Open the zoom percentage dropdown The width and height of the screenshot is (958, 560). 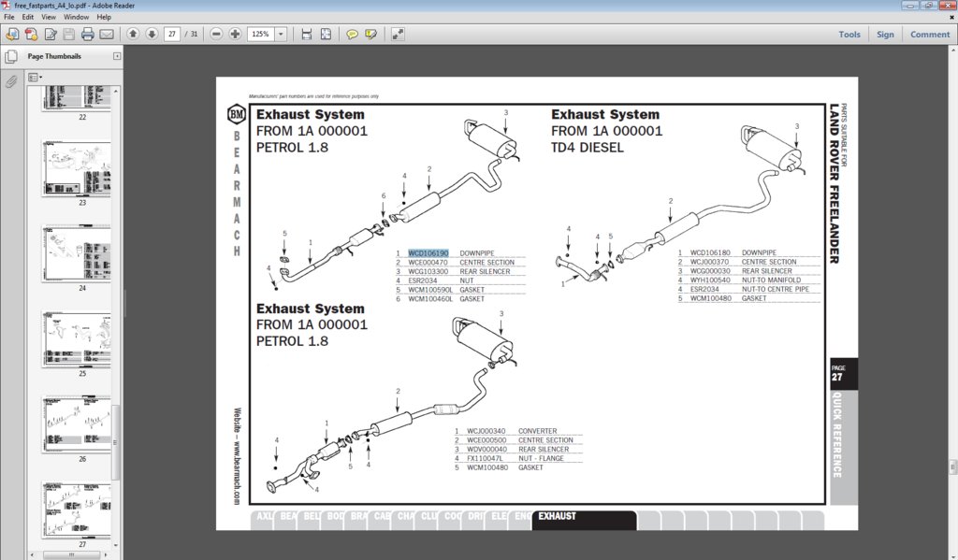coord(281,35)
